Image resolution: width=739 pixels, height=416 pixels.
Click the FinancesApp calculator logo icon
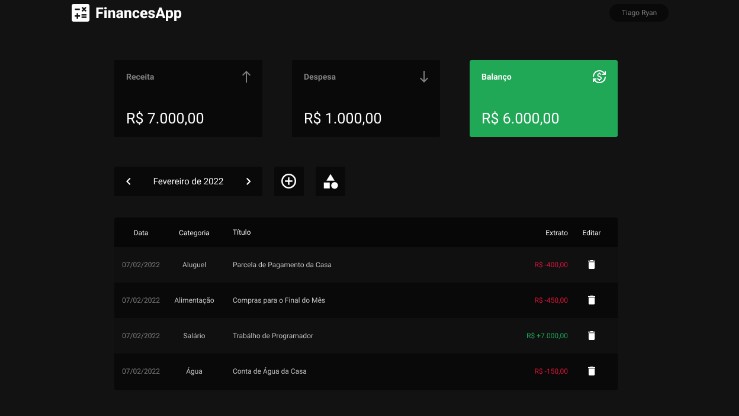pyautogui.click(x=81, y=13)
